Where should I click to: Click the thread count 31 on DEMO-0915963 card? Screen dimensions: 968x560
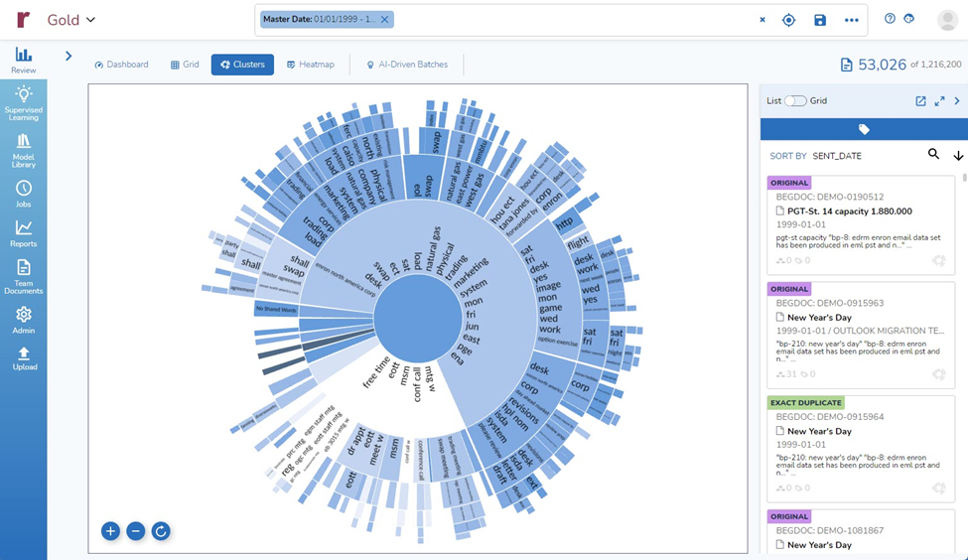[786, 374]
